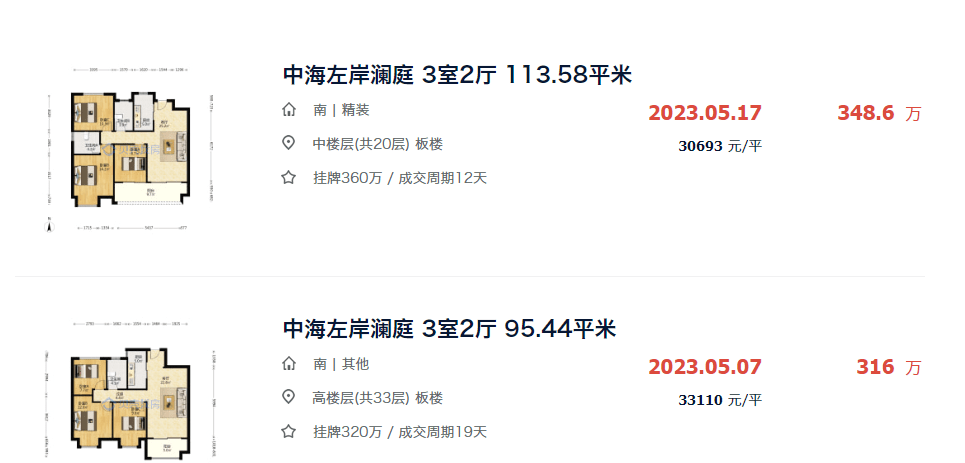965x463 pixels.
Task: Open the 95.44平米 listing floor plan thumbnail
Action: pyautogui.click(x=129, y=391)
